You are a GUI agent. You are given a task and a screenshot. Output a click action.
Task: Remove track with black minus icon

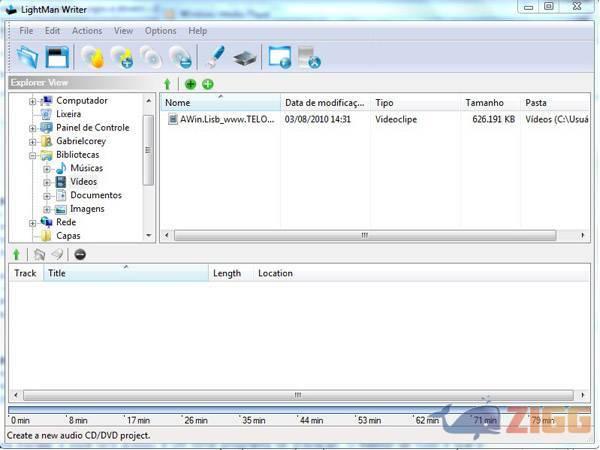[x=80, y=254]
